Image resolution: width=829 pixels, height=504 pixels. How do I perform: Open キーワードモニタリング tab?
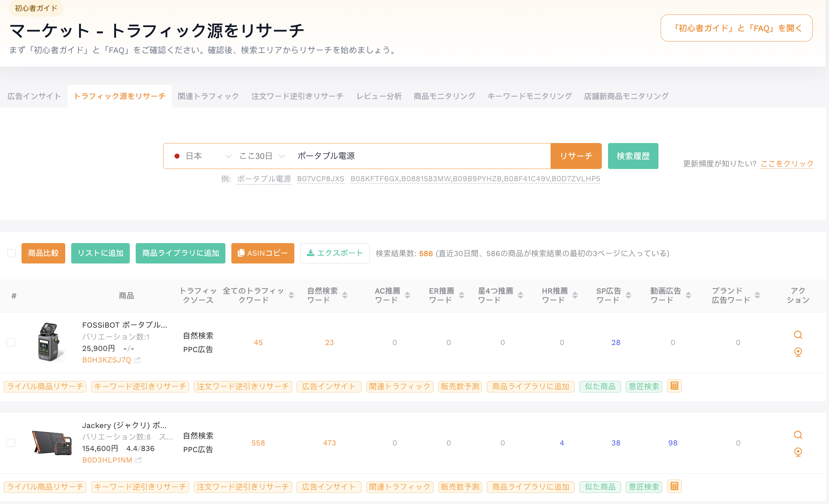click(x=529, y=96)
